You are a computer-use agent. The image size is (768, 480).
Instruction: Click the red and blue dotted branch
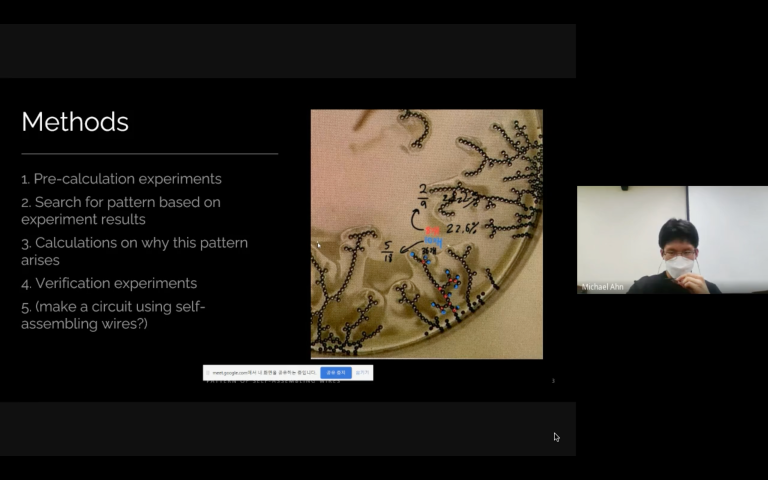pos(445,288)
